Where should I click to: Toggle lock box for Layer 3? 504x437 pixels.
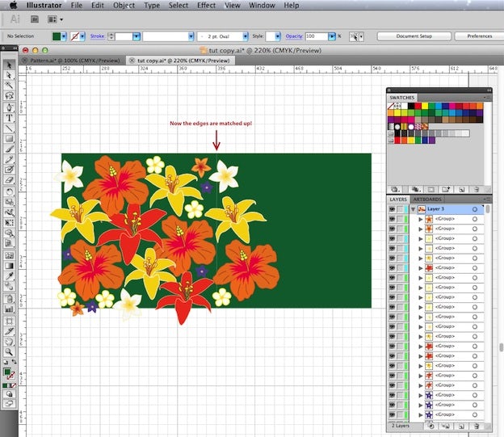click(400, 209)
